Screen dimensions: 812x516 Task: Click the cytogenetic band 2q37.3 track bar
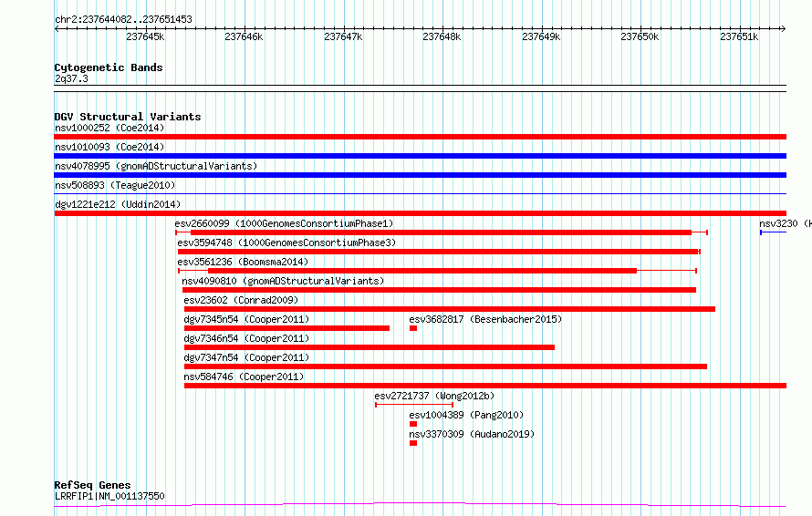coord(420,88)
